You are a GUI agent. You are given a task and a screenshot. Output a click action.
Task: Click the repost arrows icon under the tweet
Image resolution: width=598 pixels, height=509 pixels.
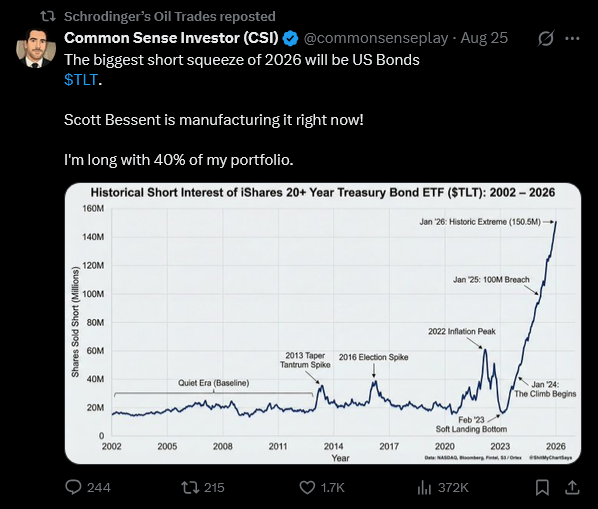click(190, 487)
